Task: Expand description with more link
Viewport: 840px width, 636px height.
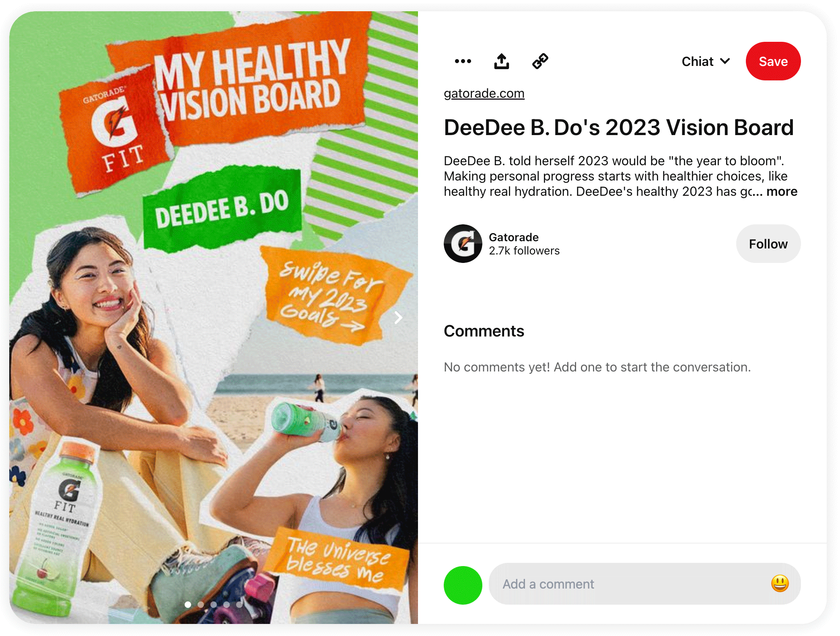Action: click(x=782, y=191)
